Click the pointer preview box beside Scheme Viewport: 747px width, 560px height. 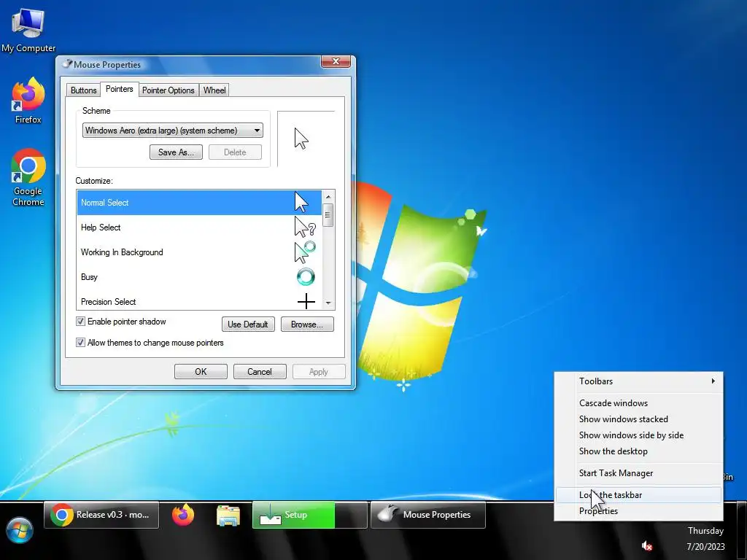[306, 139]
